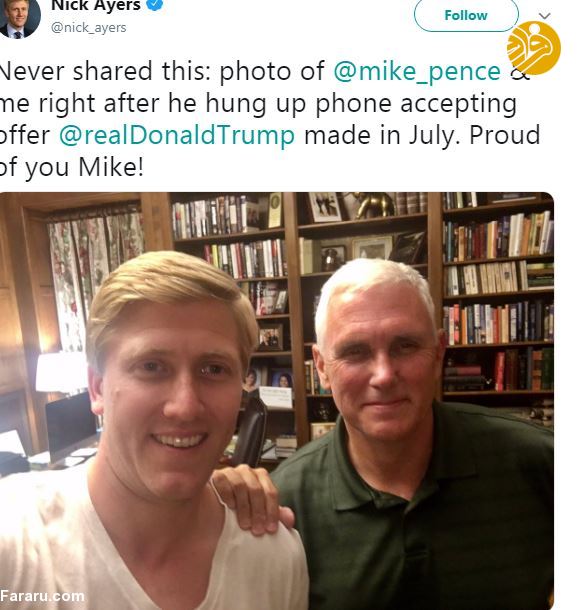Screen dimensions: 585x610
Task: Open the @mike_pence mention link
Action: (417, 72)
